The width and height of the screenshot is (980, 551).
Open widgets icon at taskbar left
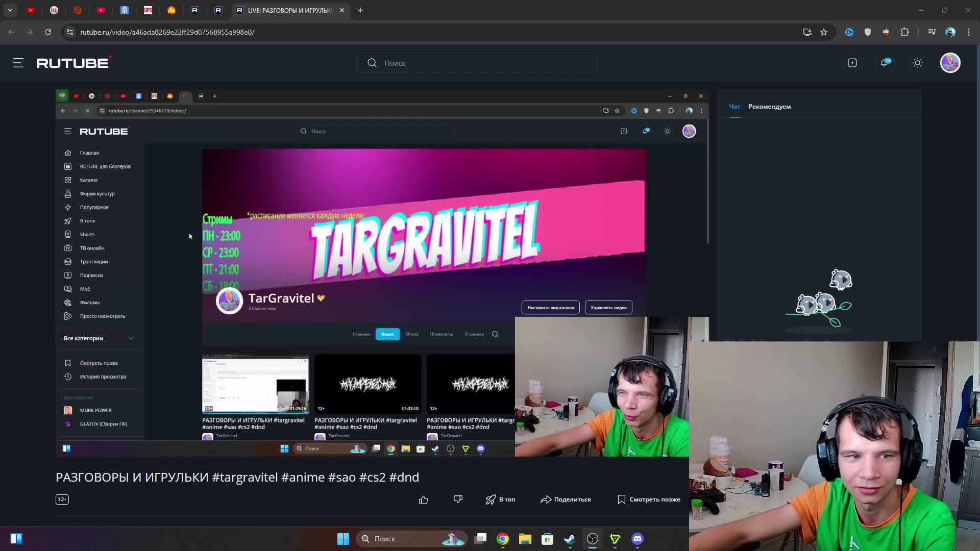(16, 539)
